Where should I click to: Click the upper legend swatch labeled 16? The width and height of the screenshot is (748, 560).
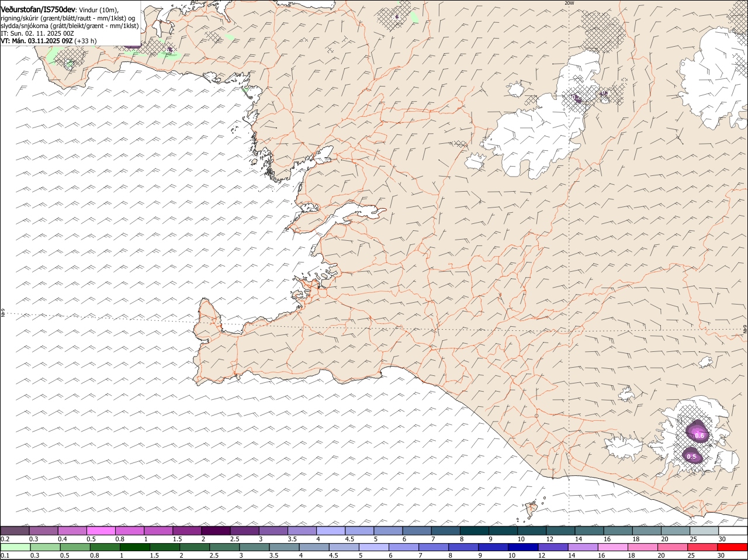tap(618, 531)
